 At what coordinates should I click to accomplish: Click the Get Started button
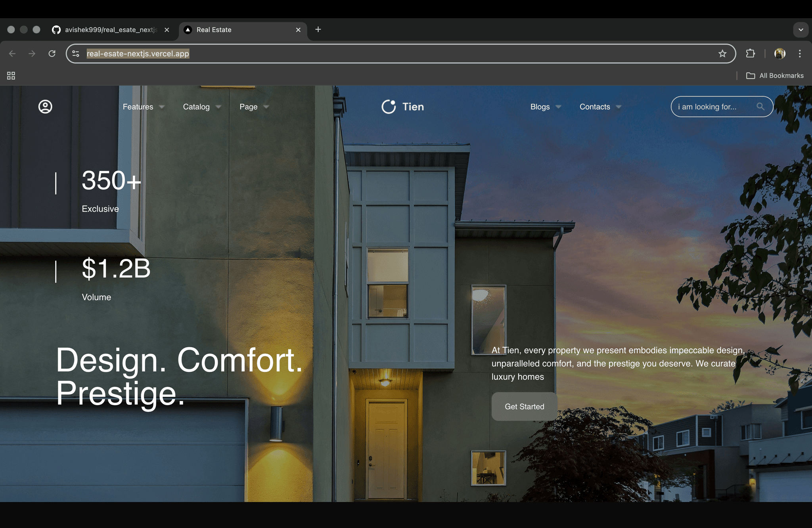click(x=524, y=406)
